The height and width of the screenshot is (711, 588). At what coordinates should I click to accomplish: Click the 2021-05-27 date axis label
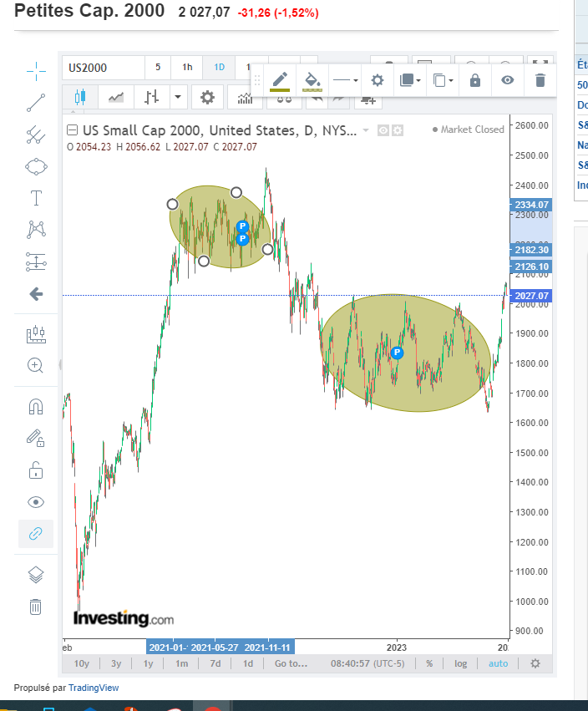215,647
